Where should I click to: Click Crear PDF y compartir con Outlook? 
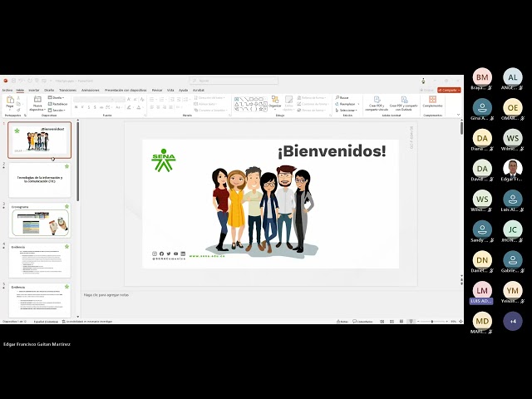click(x=403, y=103)
